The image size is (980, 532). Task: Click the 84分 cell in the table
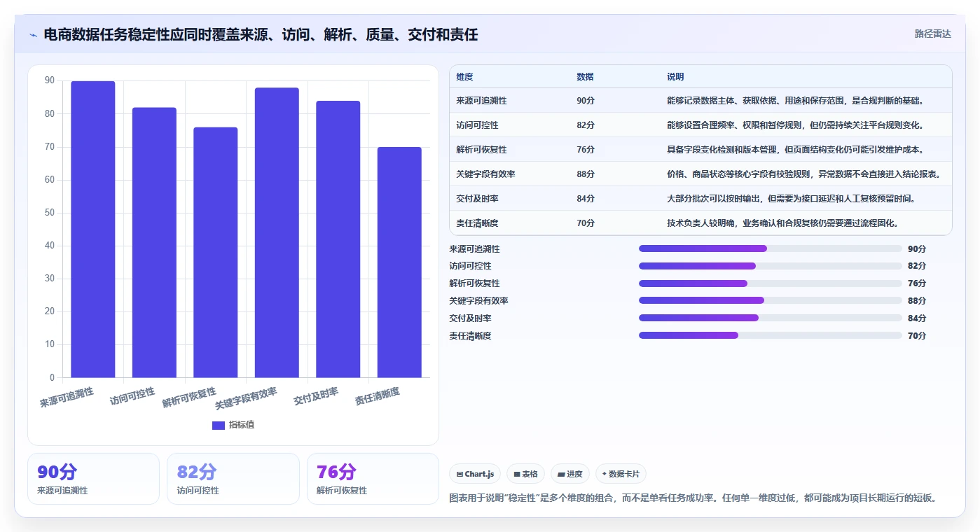(586, 199)
